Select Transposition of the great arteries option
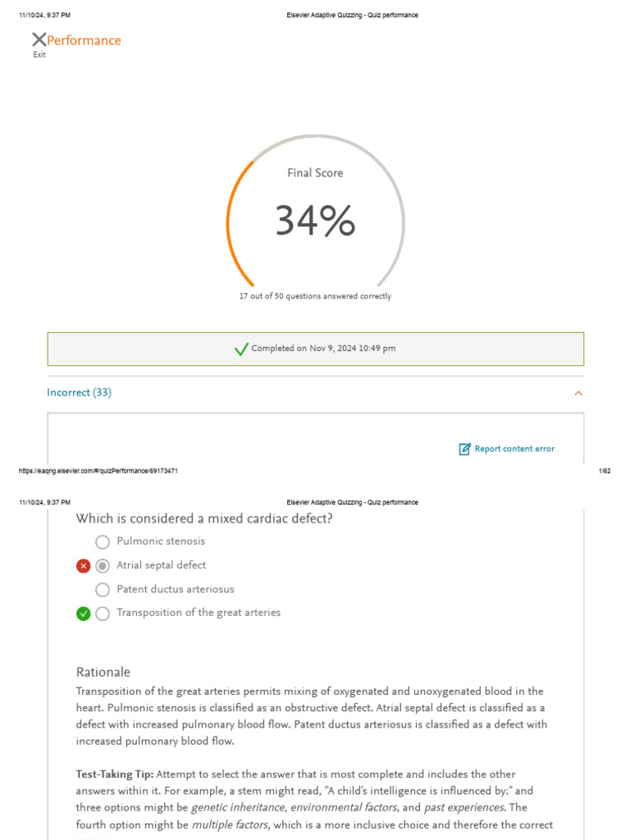 (103, 613)
